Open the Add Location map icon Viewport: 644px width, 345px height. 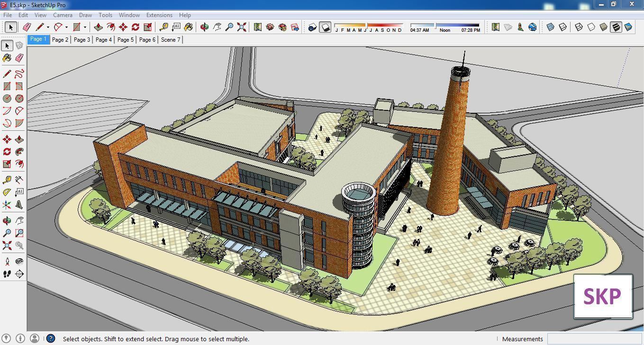click(258, 27)
